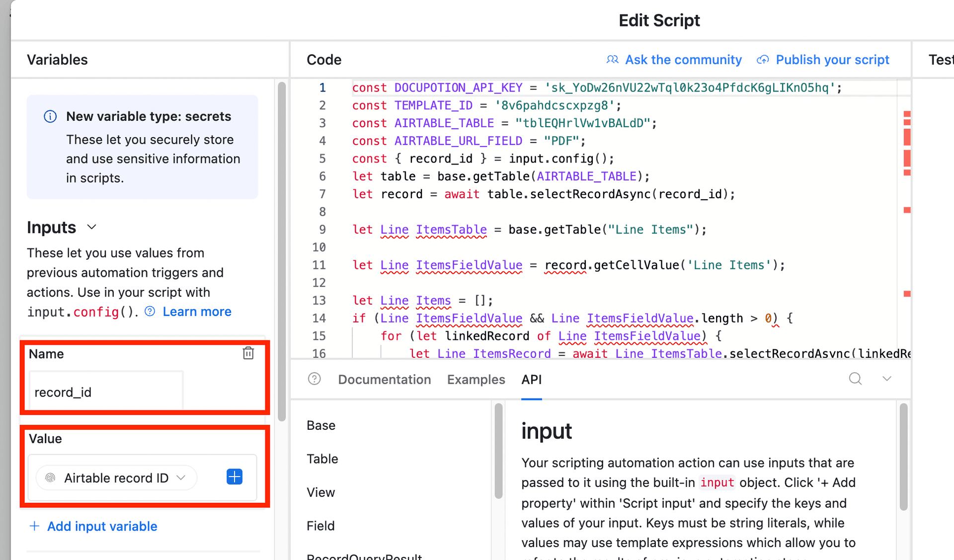
Task: Click the record_id name input field
Action: click(x=105, y=392)
